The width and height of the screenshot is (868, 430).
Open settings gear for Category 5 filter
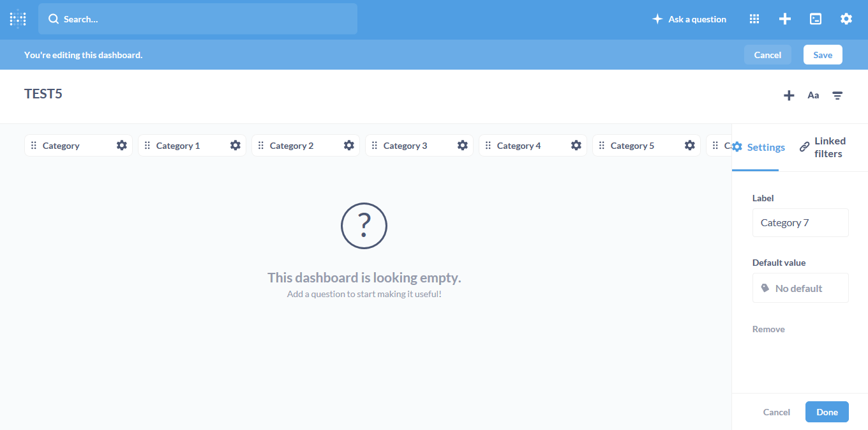click(x=690, y=145)
